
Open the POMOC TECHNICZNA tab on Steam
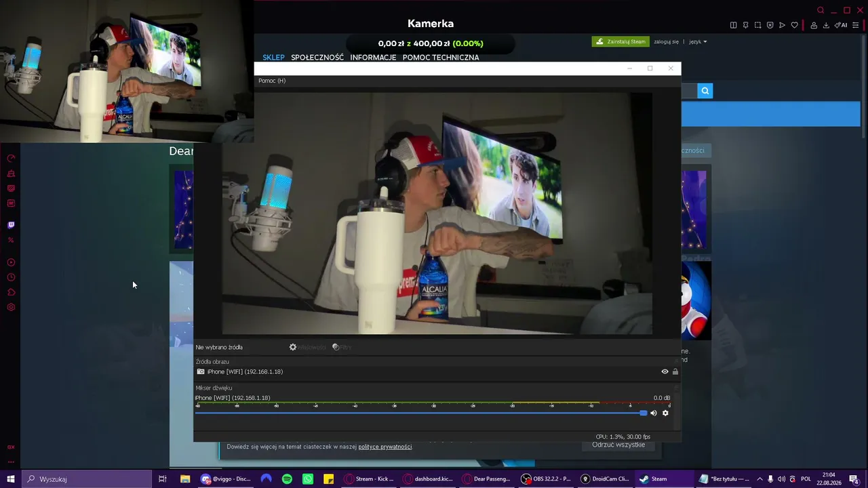441,58
